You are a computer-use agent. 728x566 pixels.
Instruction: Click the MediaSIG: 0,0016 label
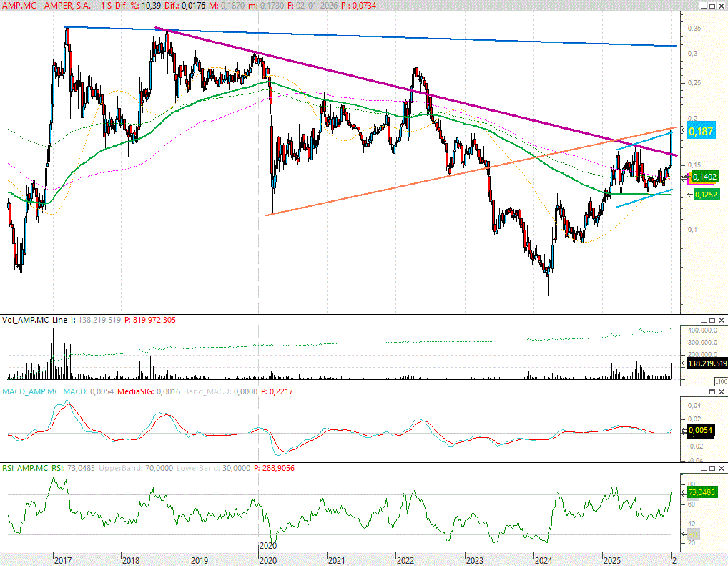(x=149, y=391)
